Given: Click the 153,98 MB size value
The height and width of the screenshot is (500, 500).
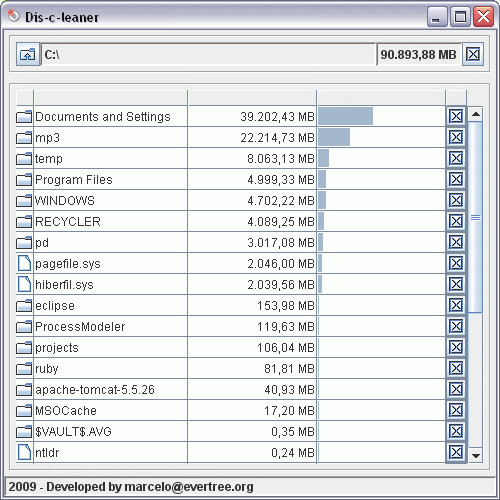Looking at the screenshot, I should coord(286,306).
